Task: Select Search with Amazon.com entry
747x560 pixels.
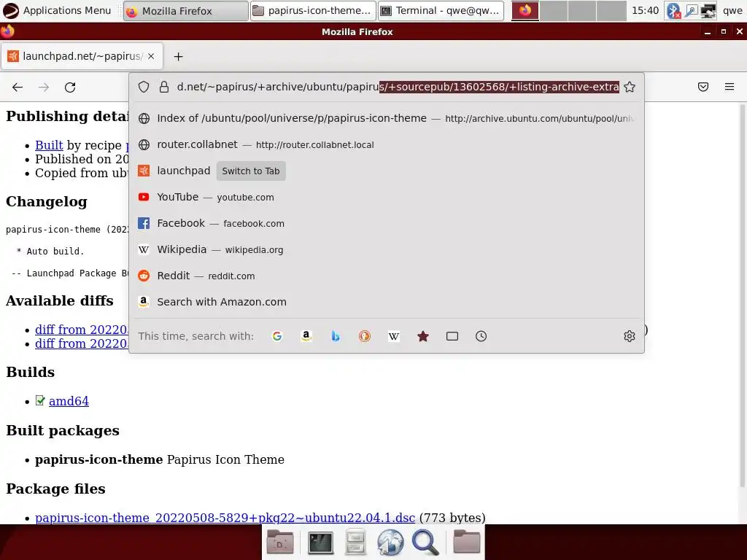Action: point(387,302)
